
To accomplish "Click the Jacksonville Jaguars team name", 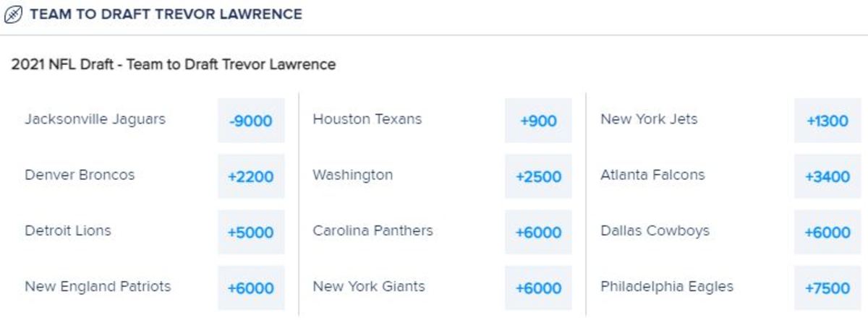I will 95,119.
